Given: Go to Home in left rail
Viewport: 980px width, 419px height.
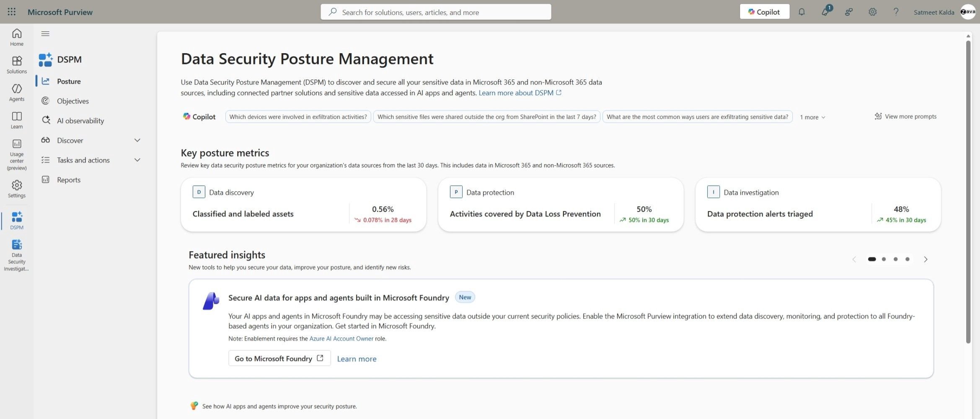Looking at the screenshot, I should (x=17, y=37).
